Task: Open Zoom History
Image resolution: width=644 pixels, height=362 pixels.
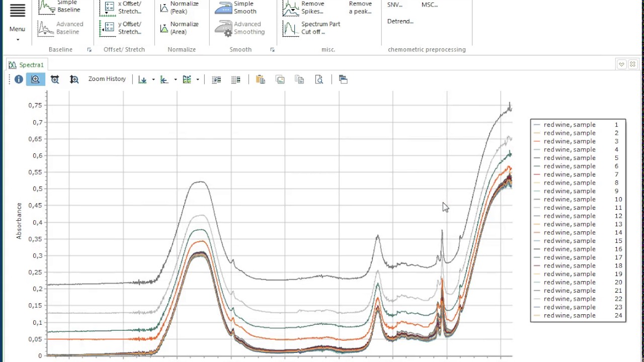Action: tap(107, 79)
